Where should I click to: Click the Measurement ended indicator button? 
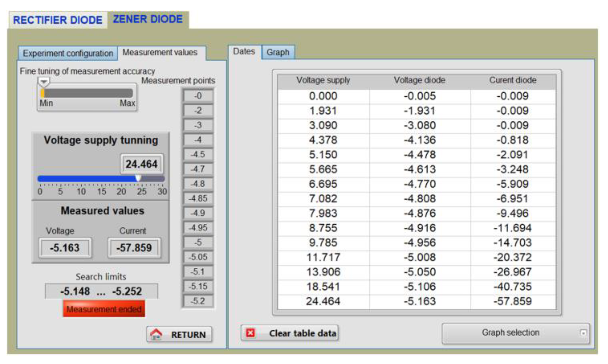click(x=104, y=309)
